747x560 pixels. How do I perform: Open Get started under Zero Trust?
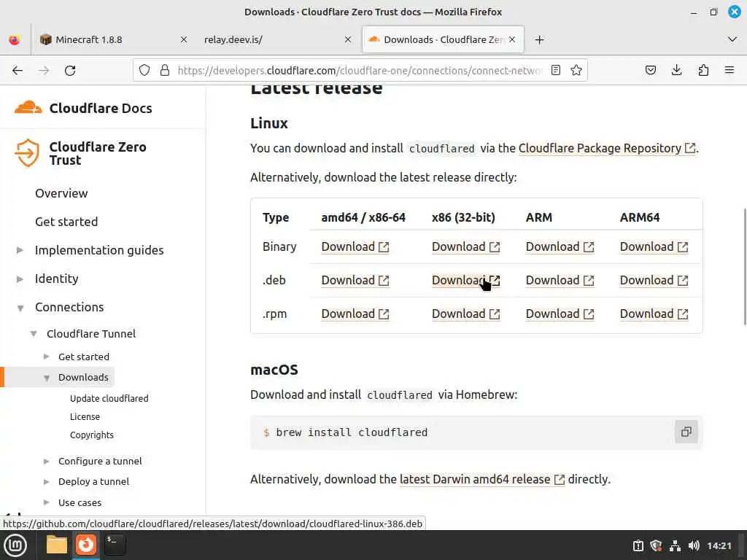coord(66,222)
